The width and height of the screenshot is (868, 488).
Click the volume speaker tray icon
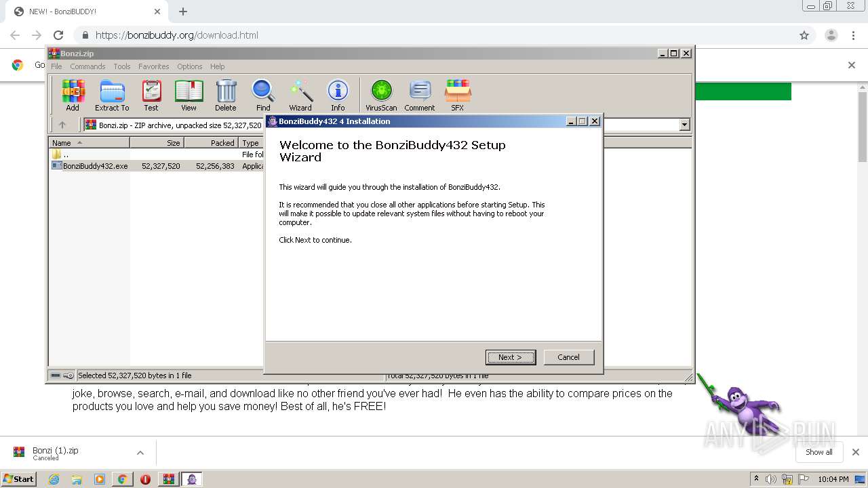click(x=771, y=479)
